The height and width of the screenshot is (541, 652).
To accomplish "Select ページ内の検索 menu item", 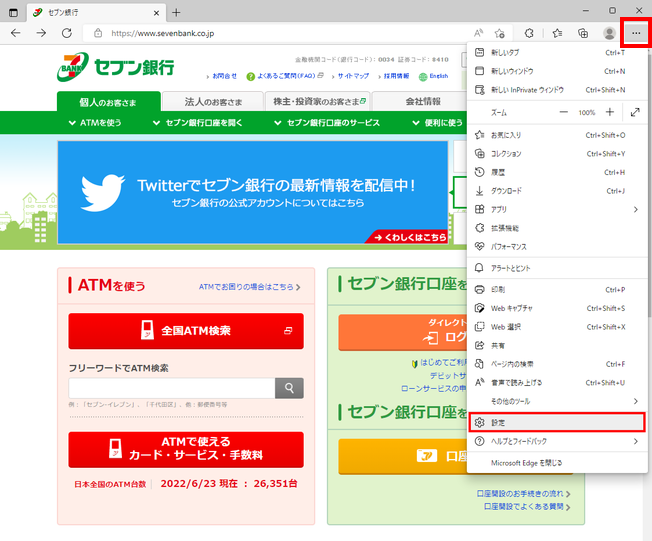I will click(x=557, y=364).
